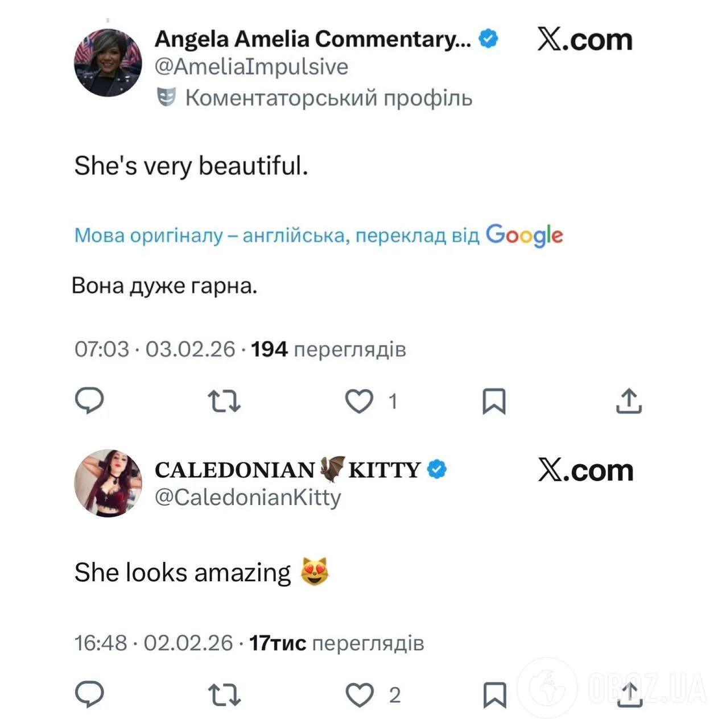This screenshot has height=728, width=718.
Task: Retweet the "She's very beautiful" post
Action: coord(224,401)
